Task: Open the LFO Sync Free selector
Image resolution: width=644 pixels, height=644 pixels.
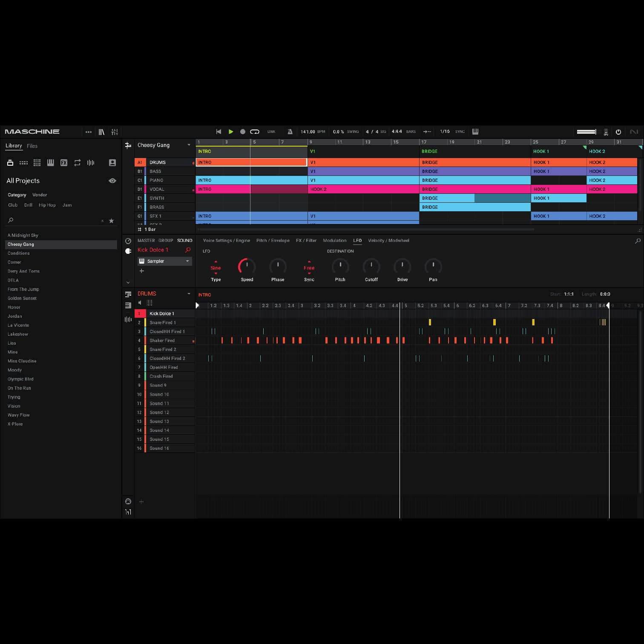Action: click(x=309, y=268)
